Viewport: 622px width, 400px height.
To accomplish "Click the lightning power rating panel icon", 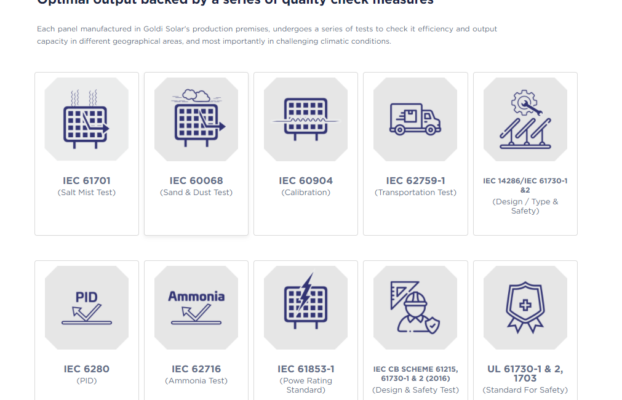I will (x=305, y=307).
